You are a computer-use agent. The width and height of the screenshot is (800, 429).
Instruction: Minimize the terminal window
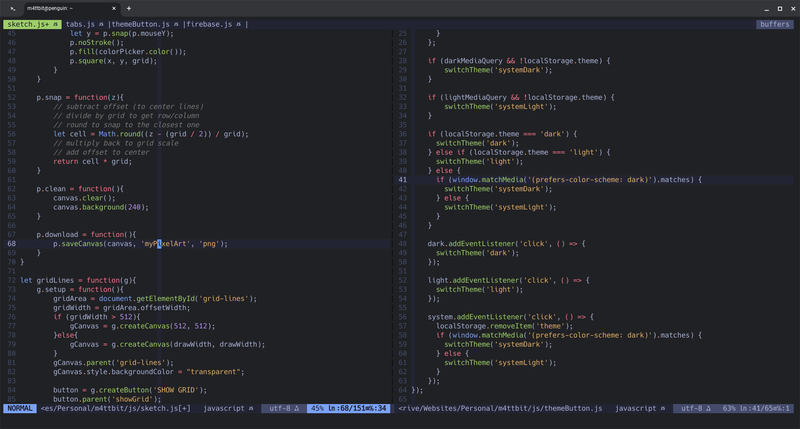(x=767, y=9)
